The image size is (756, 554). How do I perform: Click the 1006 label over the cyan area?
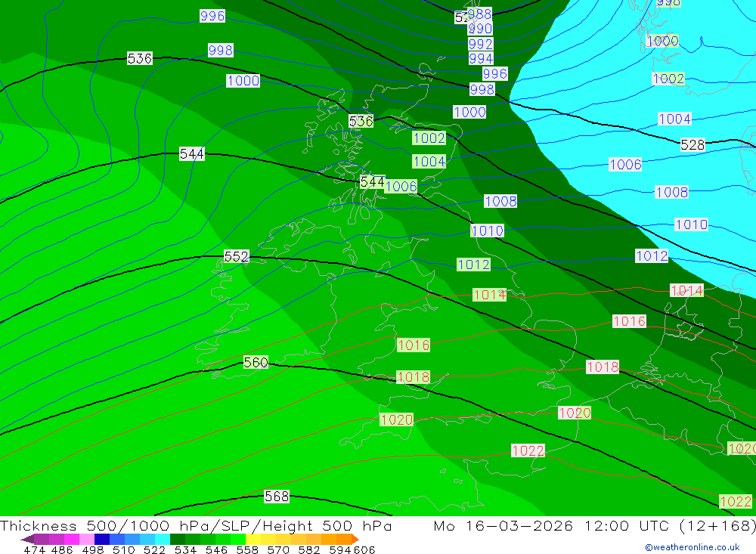point(625,165)
